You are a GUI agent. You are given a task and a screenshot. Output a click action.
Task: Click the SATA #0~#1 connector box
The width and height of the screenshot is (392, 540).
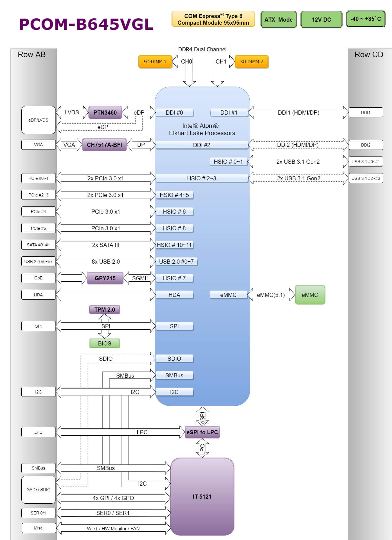pyautogui.click(x=38, y=245)
